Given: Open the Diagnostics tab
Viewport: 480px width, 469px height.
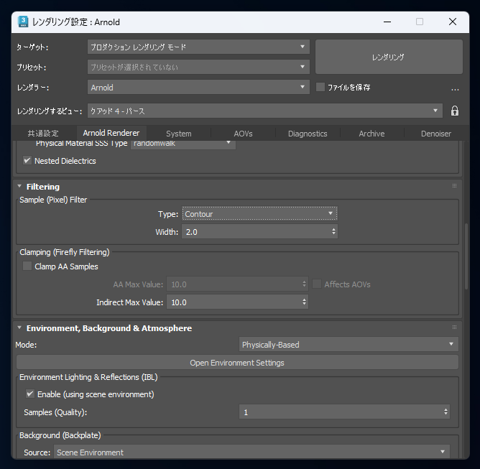Looking at the screenshot, I should [307, 134].
